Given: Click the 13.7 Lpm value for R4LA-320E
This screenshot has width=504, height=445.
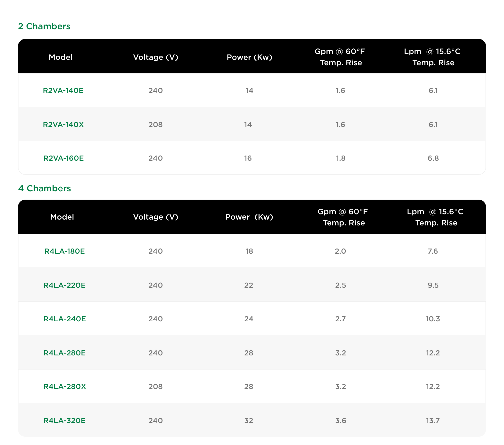Looking at the screenshot, I should pyautogui.click(x=433, y=421).
